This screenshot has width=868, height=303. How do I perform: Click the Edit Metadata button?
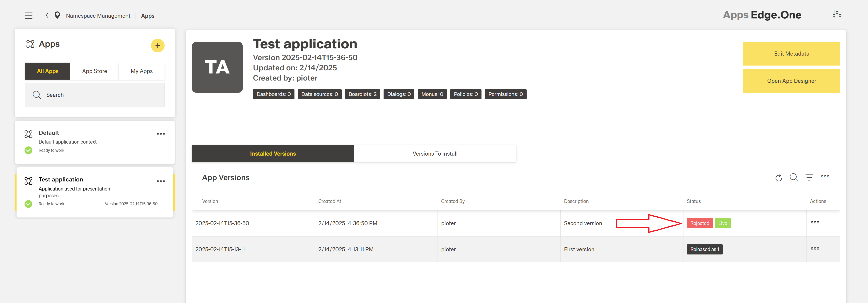click(x=791, y=53)
